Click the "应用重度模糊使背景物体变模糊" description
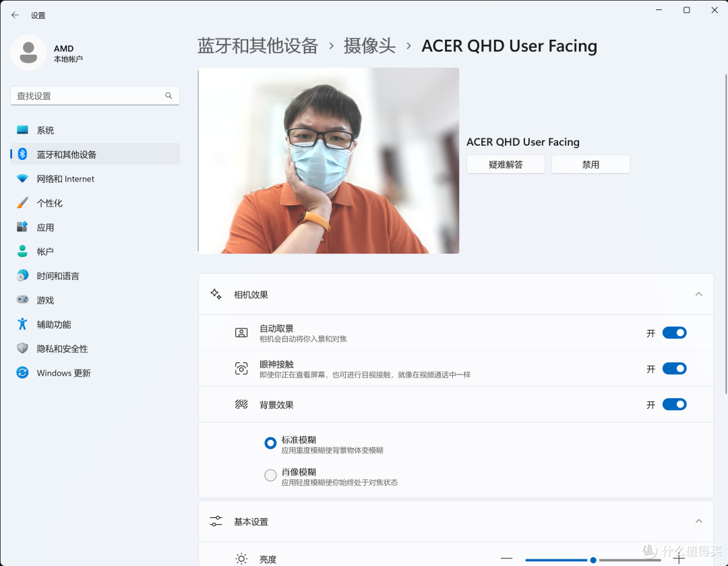The image size is (728, 566). pyautogui.click(x=332, y=450)
